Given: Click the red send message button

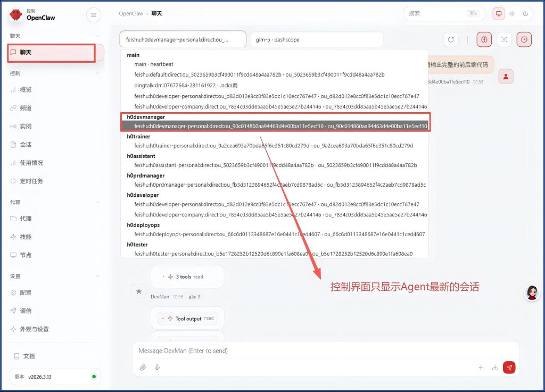Looking at the screenshot, I should pos(509,367).
